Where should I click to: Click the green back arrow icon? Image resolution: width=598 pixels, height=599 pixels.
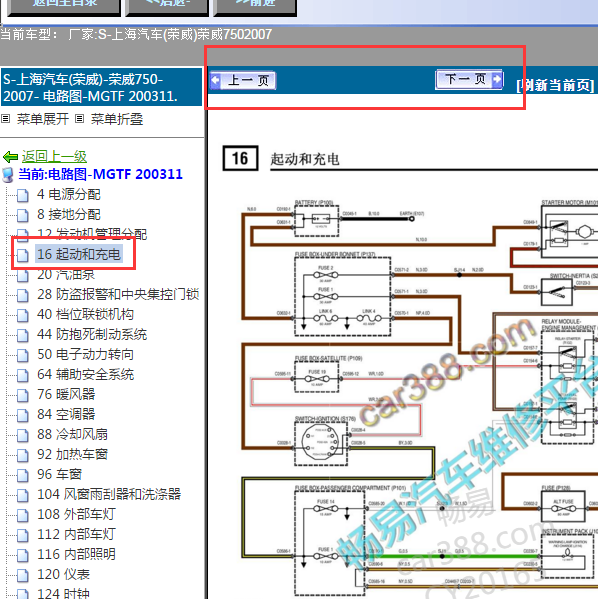click(10, 157)
